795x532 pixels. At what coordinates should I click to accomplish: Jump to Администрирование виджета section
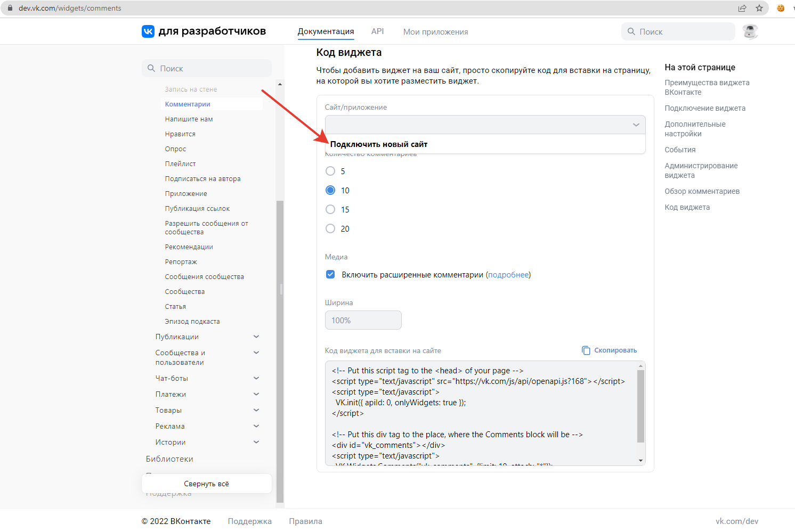701,170
